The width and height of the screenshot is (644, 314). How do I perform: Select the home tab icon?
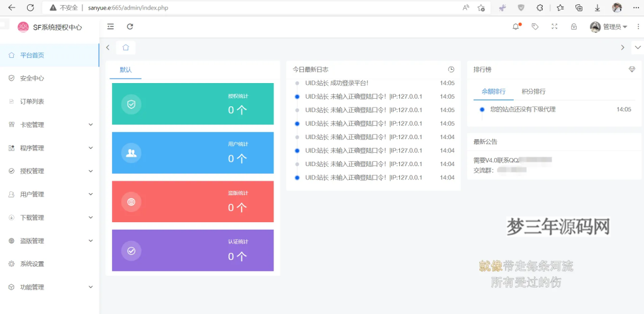tap(126, 47)
